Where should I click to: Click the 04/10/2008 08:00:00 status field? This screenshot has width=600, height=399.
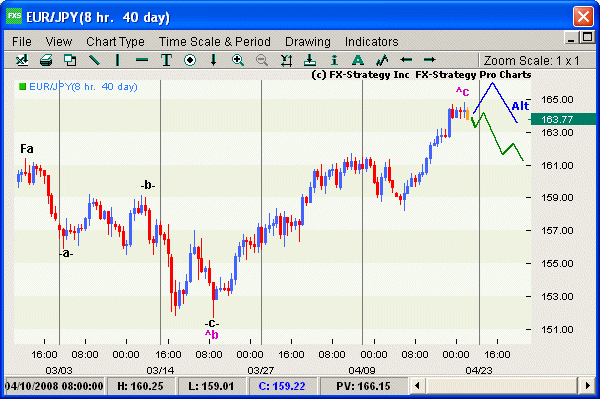[54, 386]
